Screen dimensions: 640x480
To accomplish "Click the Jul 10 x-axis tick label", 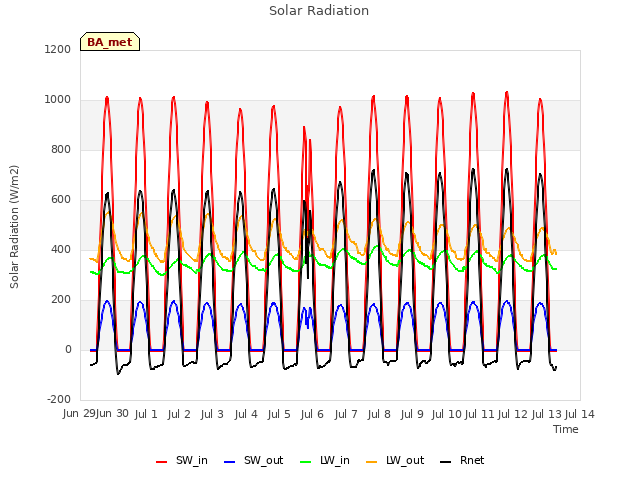I will point(446,414).
